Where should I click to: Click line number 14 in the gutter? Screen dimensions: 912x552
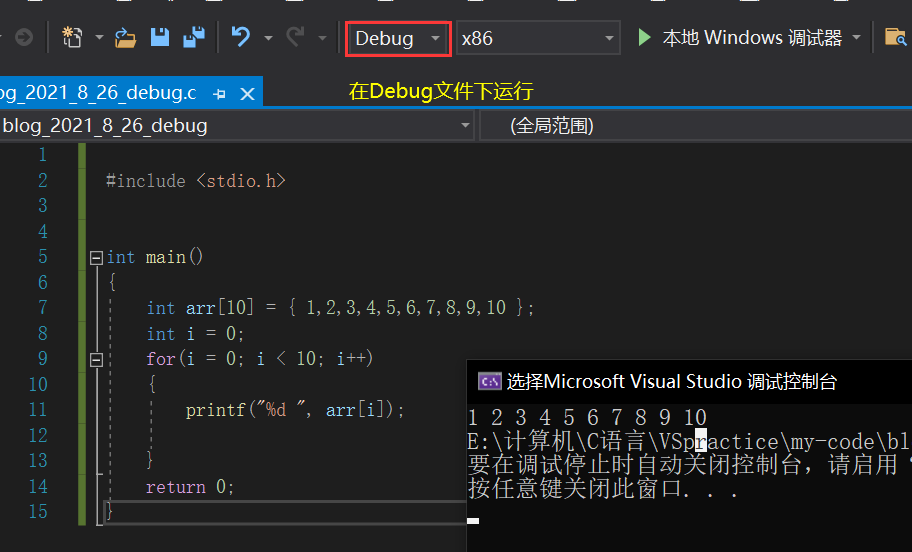[x=38, y=486]
